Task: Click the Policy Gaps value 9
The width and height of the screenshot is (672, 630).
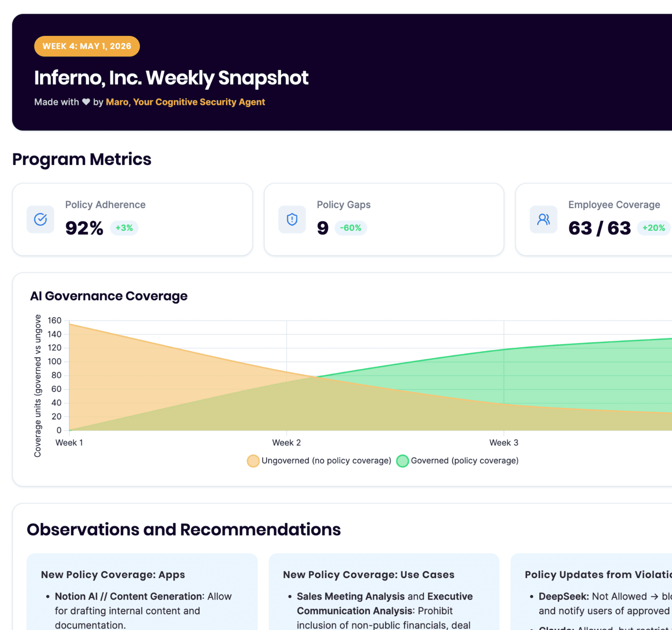Action: click(x=323, y=228)
